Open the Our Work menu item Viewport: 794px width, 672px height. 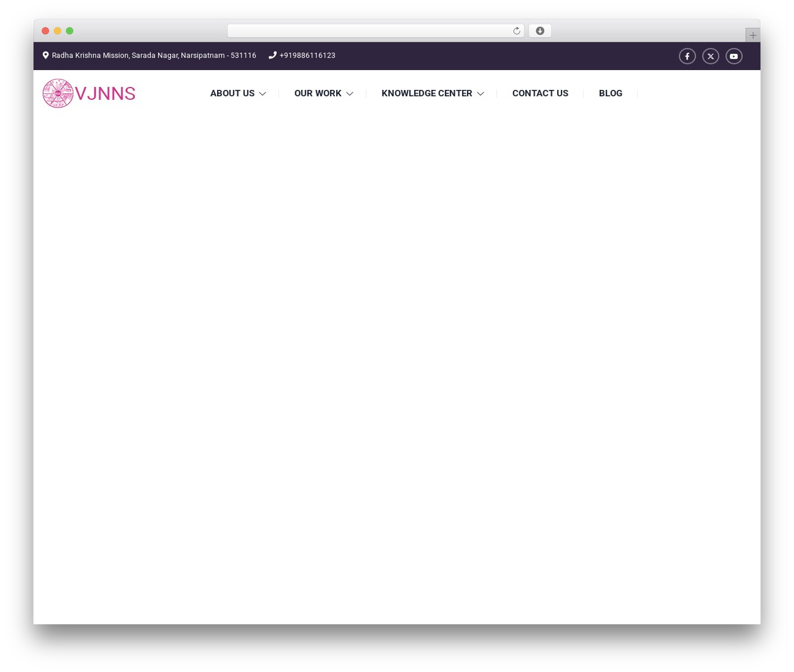click(318, 93)
